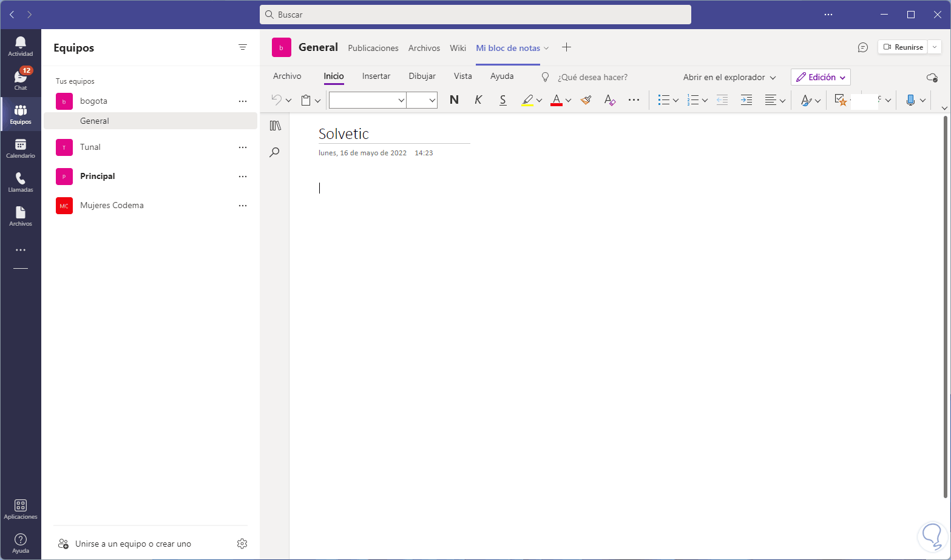The image size is (951, 560).
Task: Select the Mujeres Codema team
Action: 151,206
